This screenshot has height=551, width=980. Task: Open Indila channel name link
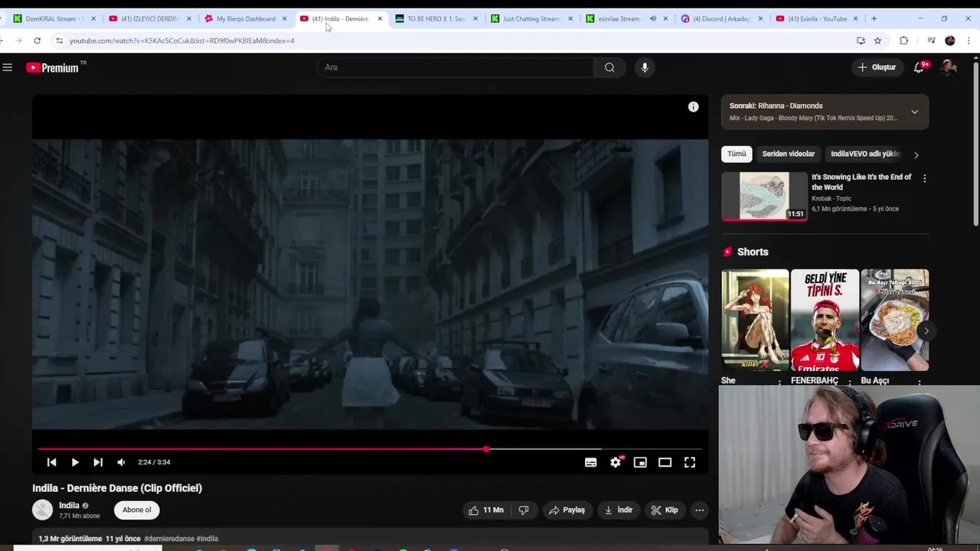click(69, 506)
